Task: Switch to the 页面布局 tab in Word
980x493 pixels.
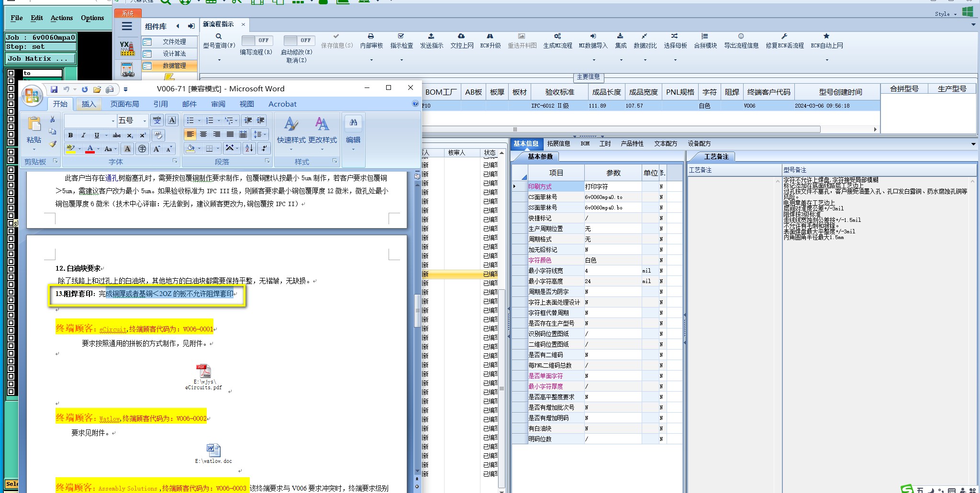Action: 125,104
